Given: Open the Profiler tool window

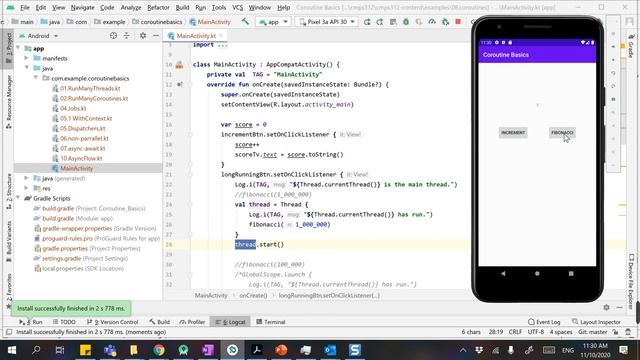Looking at the screenshot, I should [x=192, y=322].
